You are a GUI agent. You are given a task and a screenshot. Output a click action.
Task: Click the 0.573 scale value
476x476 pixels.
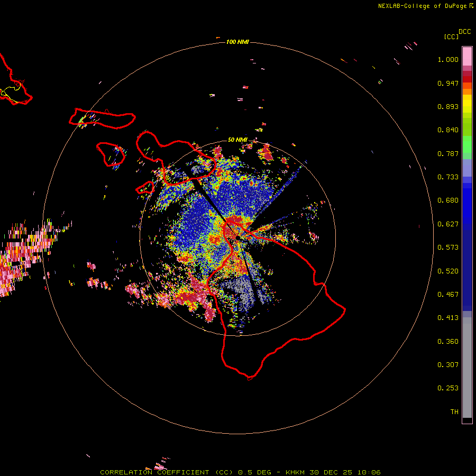click(x=448, y=248)
